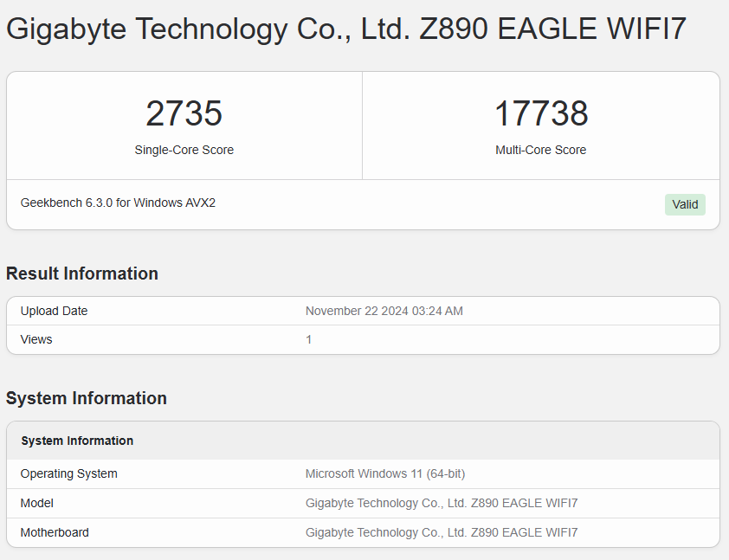Screen dimensions: 729x560
Task: Select the date "November 22 2024 03:24 AM"
Action: click(x=384, y=311)
